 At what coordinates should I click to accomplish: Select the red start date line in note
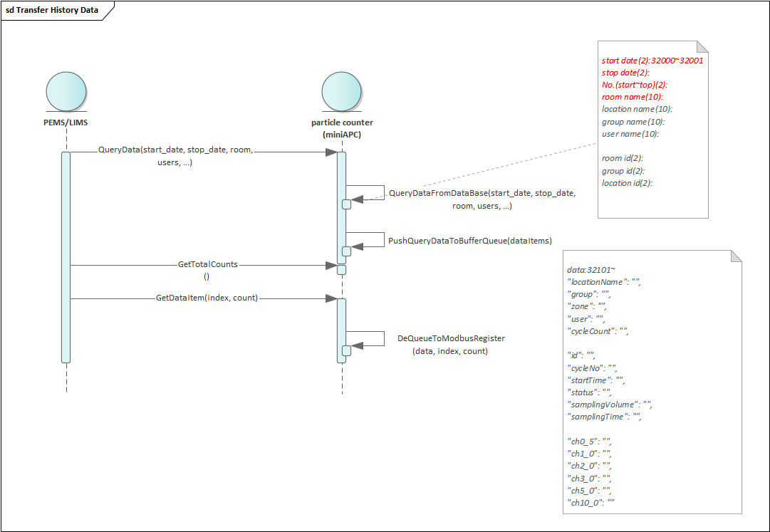(x=652, y=61)
